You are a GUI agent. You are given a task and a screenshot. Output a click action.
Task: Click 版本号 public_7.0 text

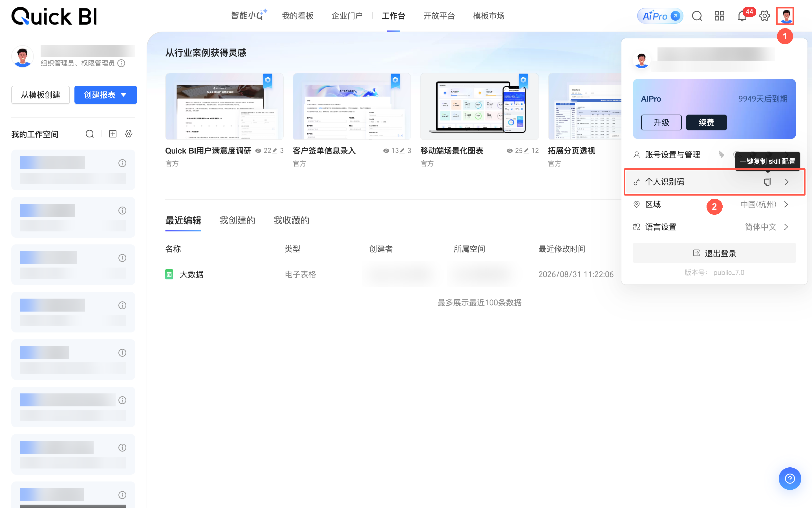coord(714,272)
